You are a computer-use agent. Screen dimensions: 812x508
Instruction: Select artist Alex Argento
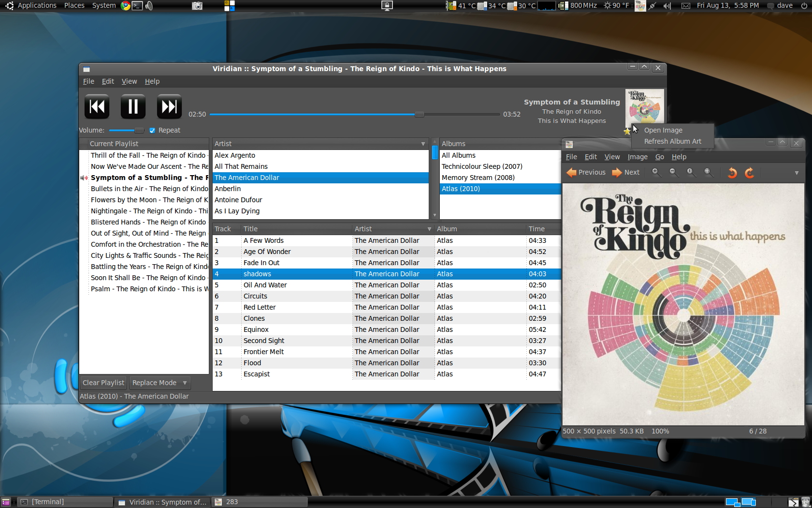pos(320,155)
